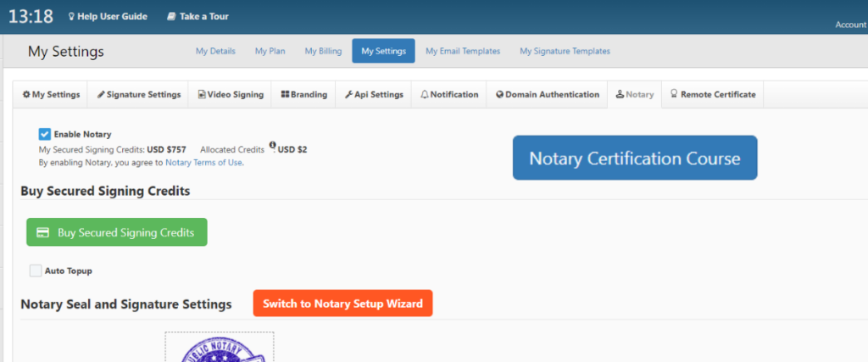Open the Video Signing tab
Viewport: 868px width, 362px height.
(x=231, y=95)
